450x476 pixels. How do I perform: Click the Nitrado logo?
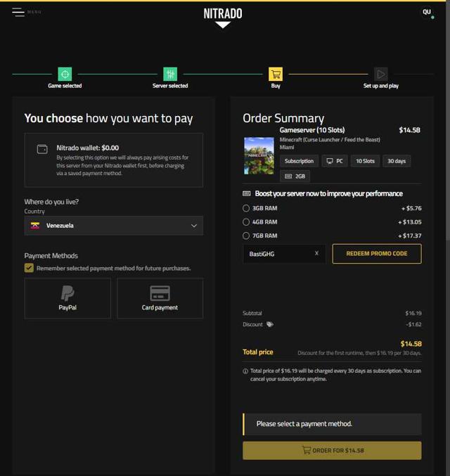point(223,18)
